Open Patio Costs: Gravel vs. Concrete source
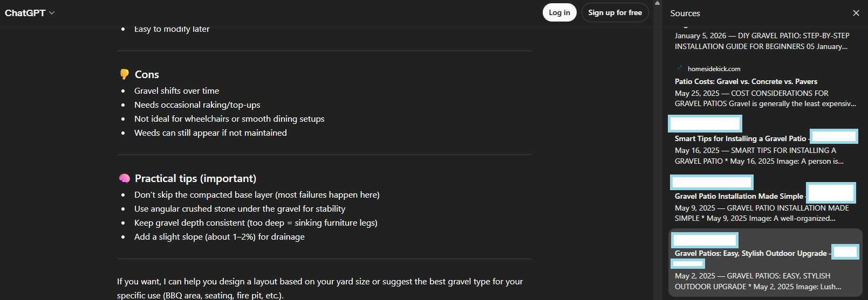The height and width of the screenshot is (300, 868). (x=746, y=81)
